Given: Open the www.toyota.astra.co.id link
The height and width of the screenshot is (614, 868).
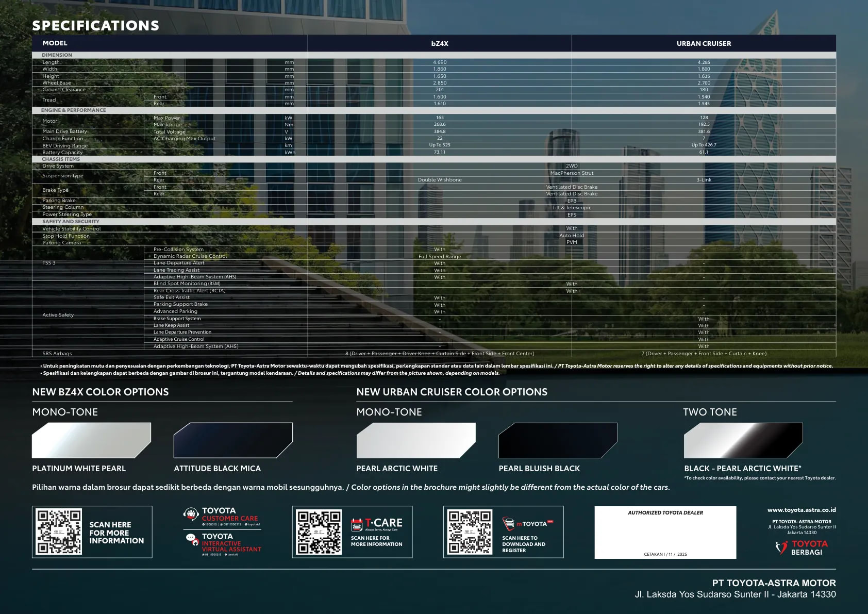Looking at the screenshot, I should pos(802,510).
